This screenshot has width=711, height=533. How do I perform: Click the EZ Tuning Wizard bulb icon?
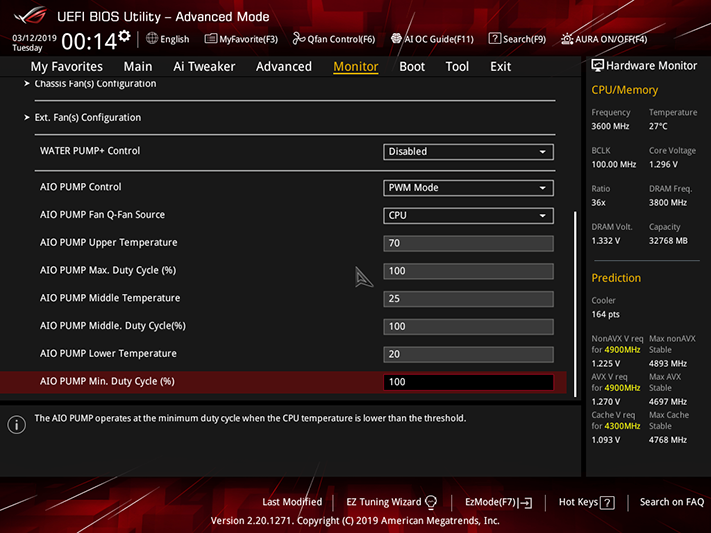click(x=431, y=502)
